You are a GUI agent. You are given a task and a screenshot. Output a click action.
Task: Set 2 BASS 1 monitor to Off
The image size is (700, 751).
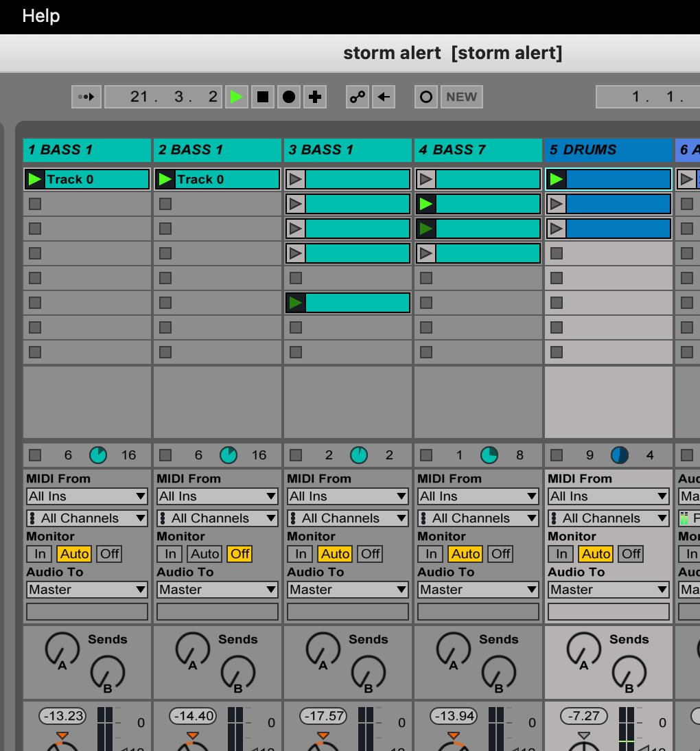[x=240, y=554]
